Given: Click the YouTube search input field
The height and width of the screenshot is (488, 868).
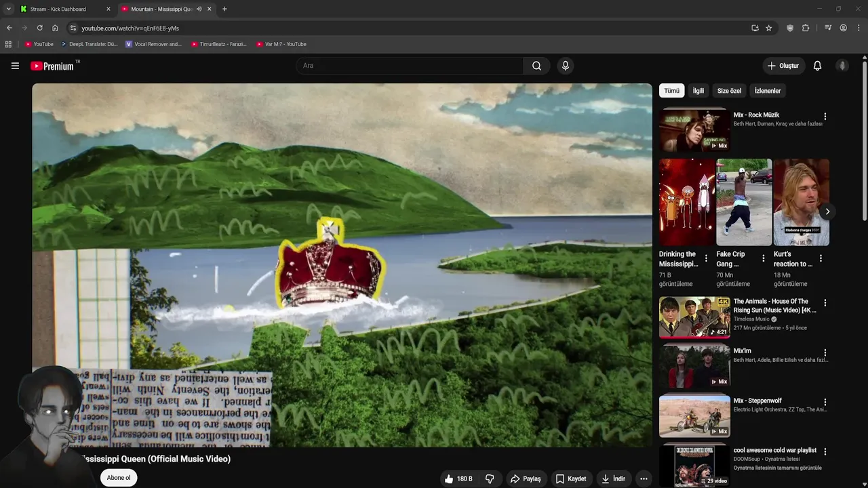Looking at the screenshot, I should click(409, 66).
